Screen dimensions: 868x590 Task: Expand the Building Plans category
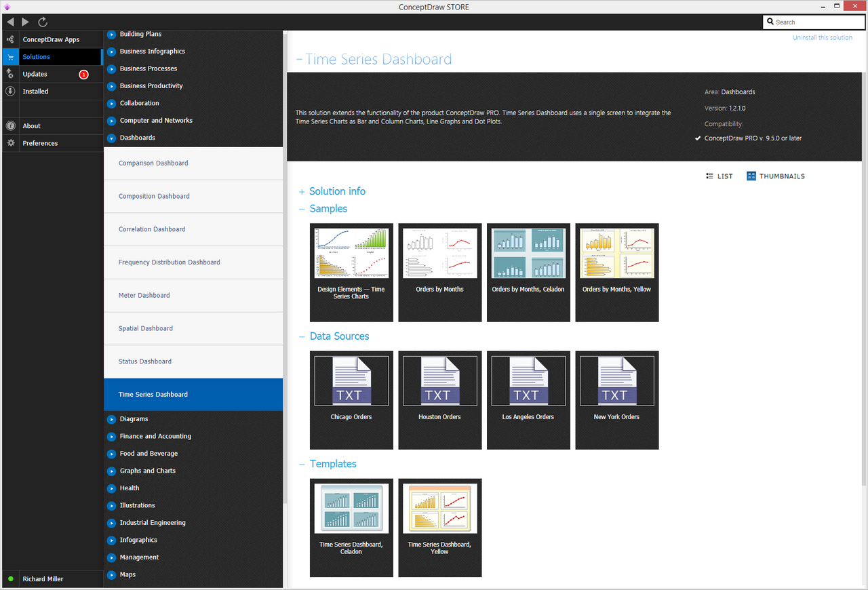pos(112,34)
